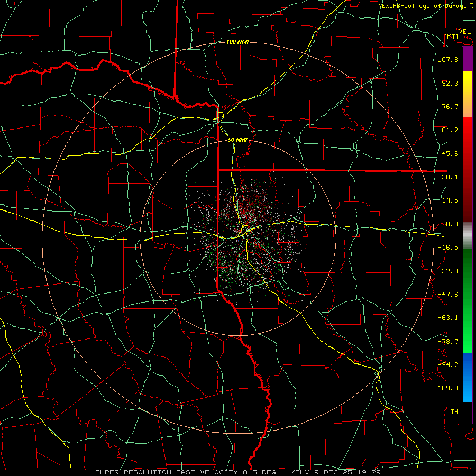Click the 61.2 legend value
This screenshot has width=476, height=476.
[450, 130]
